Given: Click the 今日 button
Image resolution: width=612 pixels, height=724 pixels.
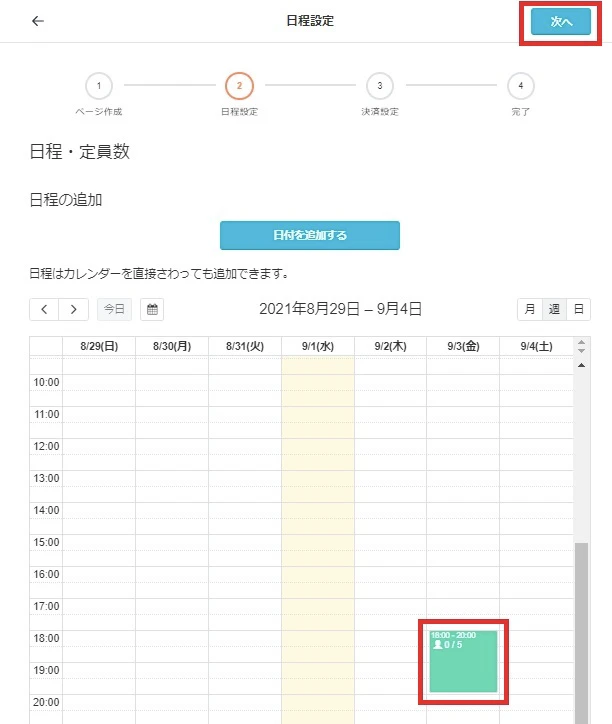Looking at the screenshot, I should click(x=114, y=309).
